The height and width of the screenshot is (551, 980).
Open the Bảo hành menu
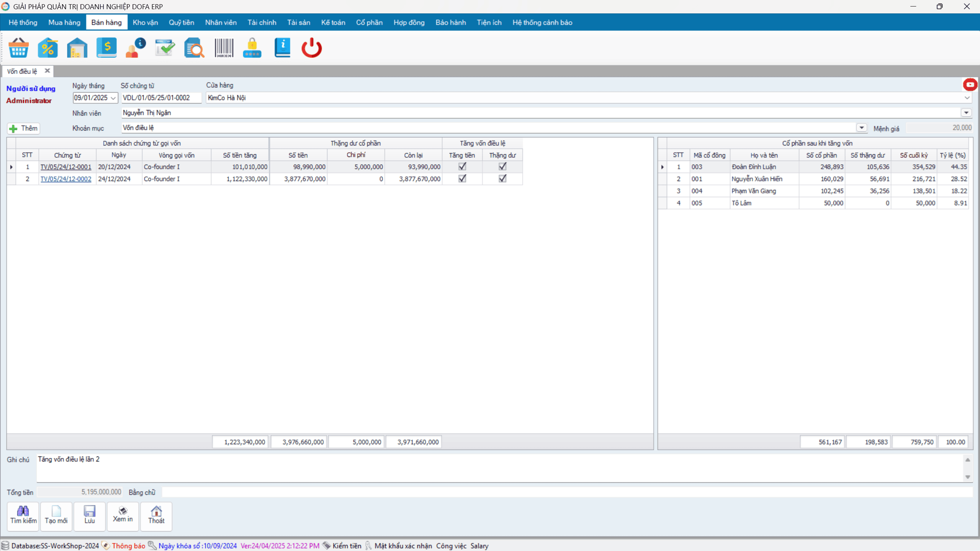pyautogui.click(x=451, y=23)
